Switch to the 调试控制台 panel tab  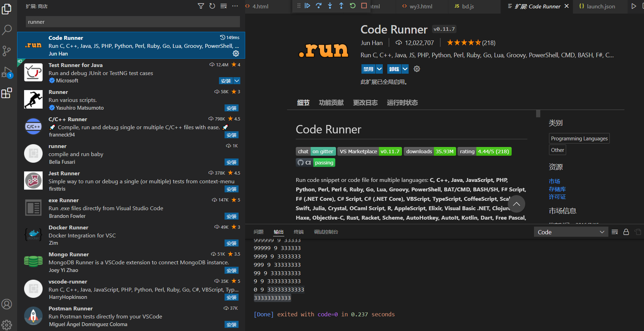coord(326,232)
